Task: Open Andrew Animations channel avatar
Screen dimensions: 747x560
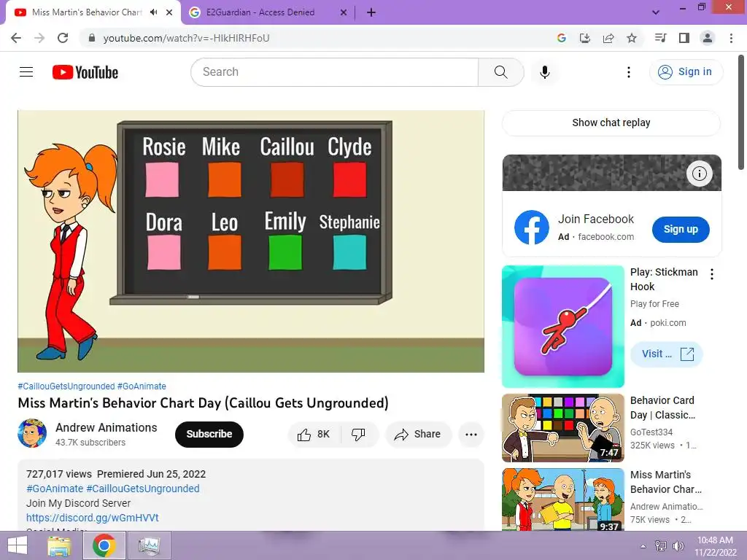Action: coord(32,433)
